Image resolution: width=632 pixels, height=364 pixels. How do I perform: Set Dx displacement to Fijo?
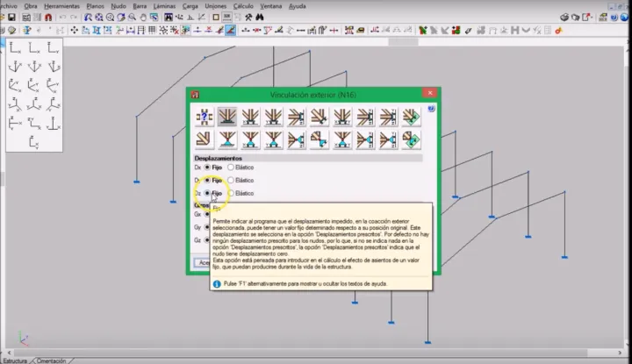point(207,167)
